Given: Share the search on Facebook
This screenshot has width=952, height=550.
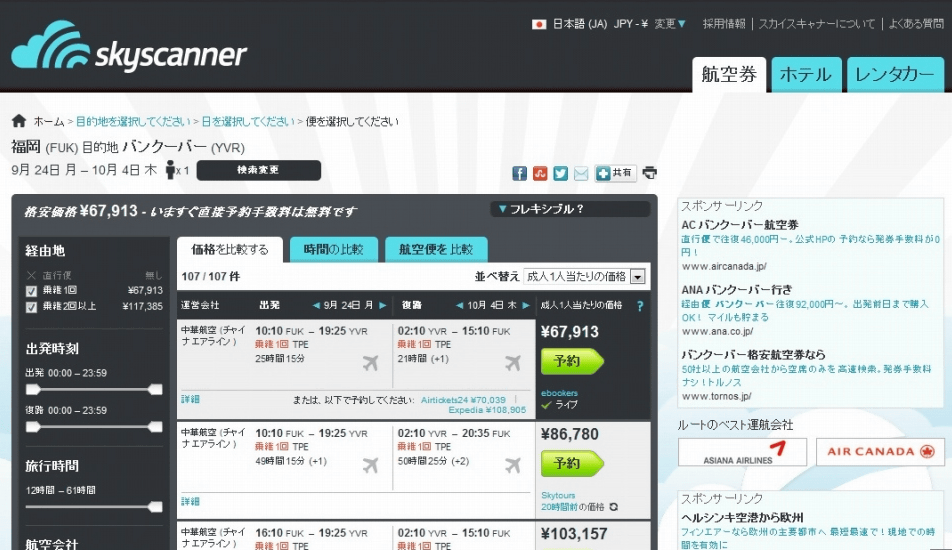Looking at the screenshot, I should click(x=519, y=174).
